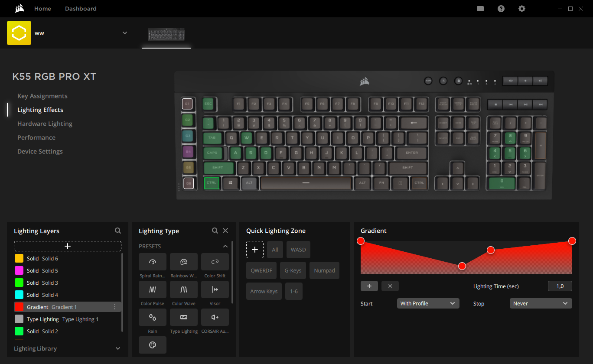The image size is (593, 364).
Task: Select the QWERDF lighting zone
Action: (261, 270)
